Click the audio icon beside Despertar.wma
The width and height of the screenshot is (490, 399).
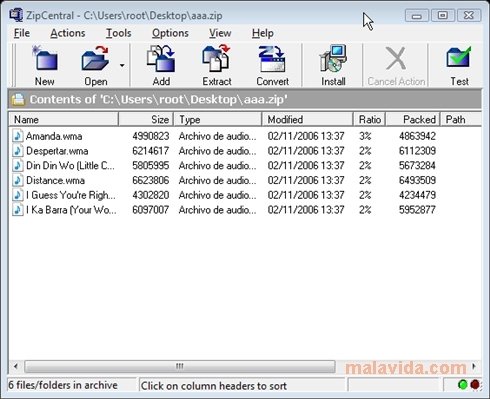click(x=18, y=151)
